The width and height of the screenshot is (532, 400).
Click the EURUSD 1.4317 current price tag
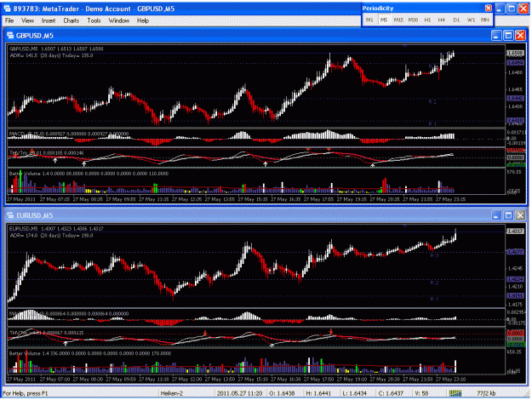click(515, 231)
